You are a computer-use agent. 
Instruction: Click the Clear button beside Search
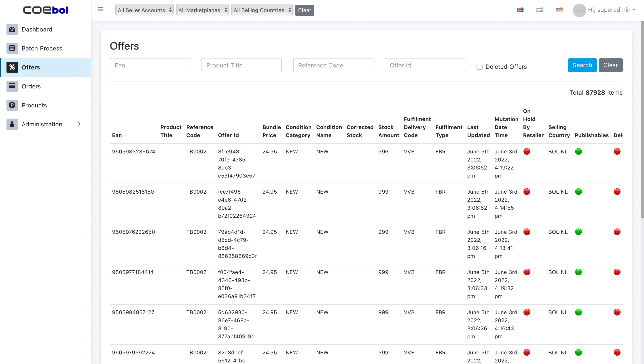pos(610,65)
